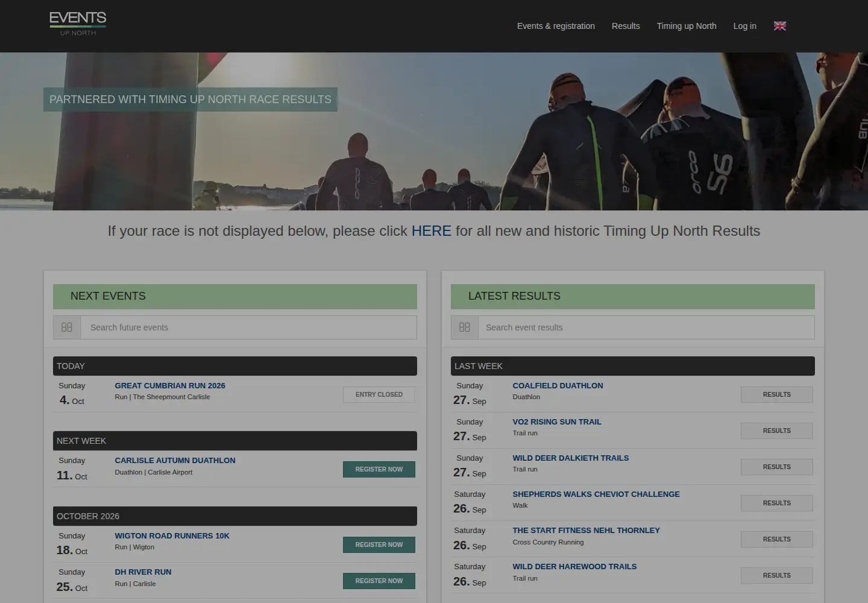Open The Start Fitness NEHL Thornley link
The image size is (868, 603).
[587, 531]
